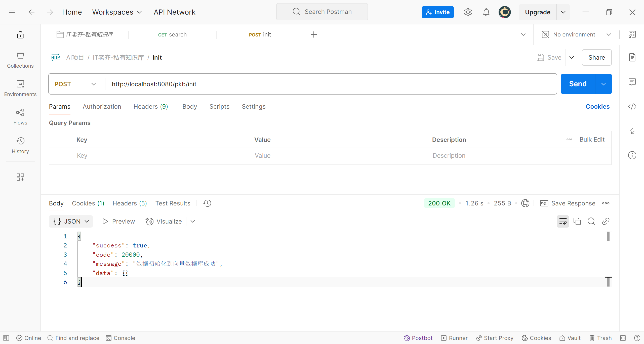
Task: Switch to the Body request tab
Action: point(190,106)
